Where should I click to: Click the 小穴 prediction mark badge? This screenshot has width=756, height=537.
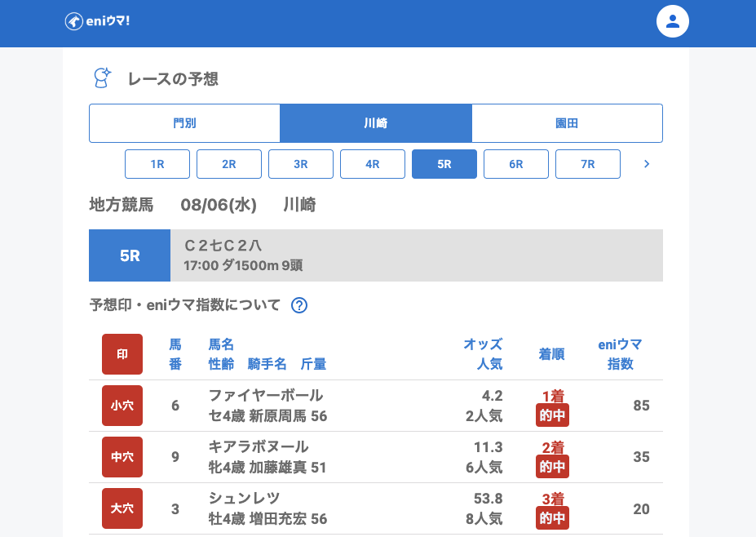click(x=122, y=406)
